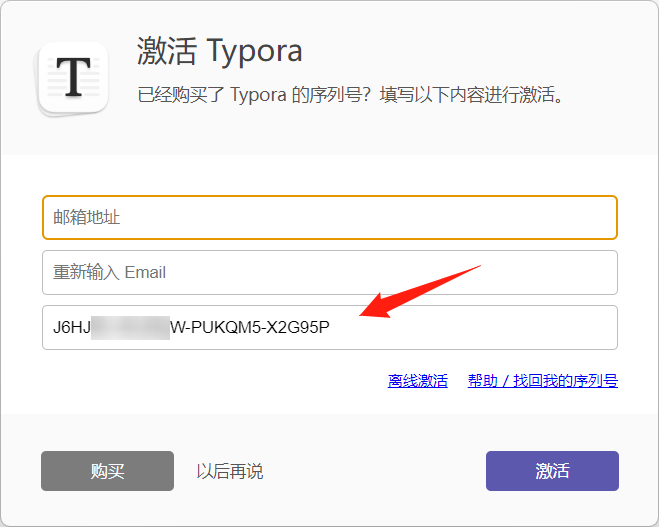Focus the 邮箱地址 email input field
The height and width of the screenshot is (527, 659).
coord(330,217)
